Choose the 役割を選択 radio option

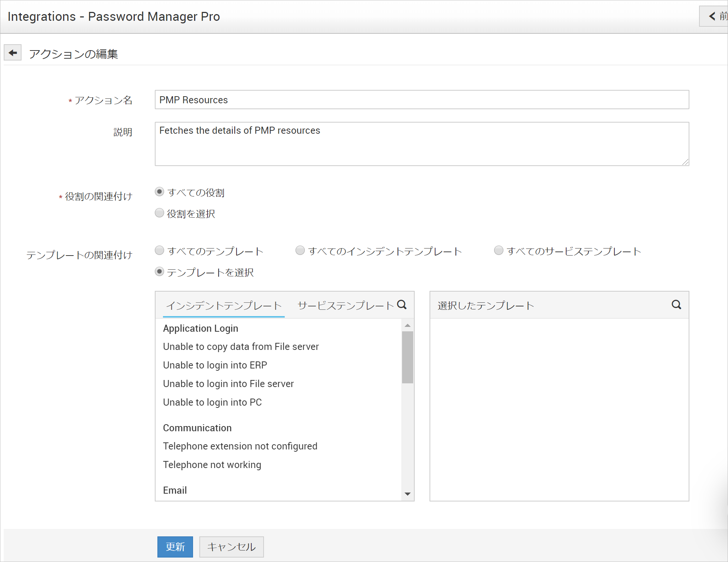(x=159, y=213)
